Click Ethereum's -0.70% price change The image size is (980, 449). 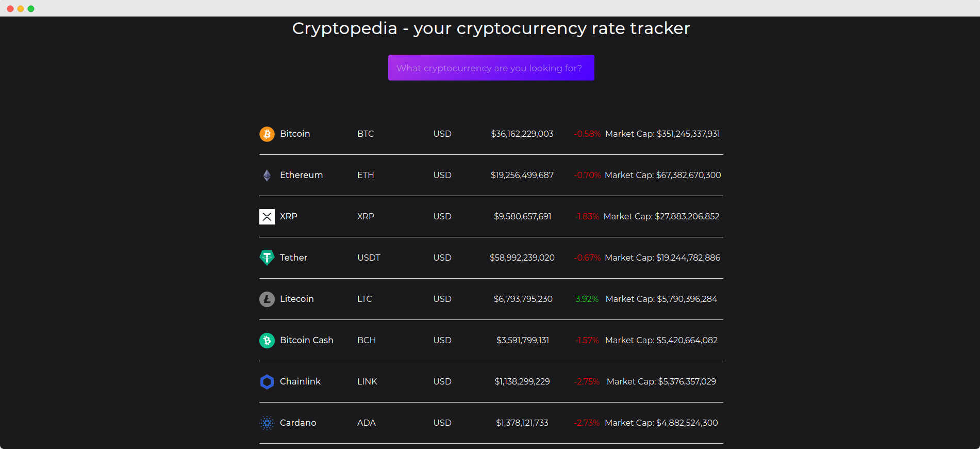point(587,175)
